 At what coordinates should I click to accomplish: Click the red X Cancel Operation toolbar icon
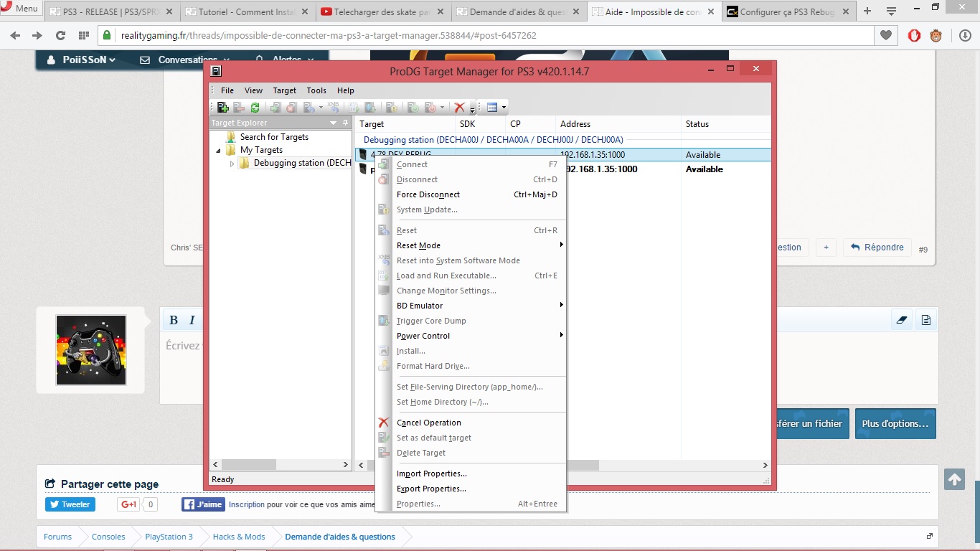click(460, 108)
